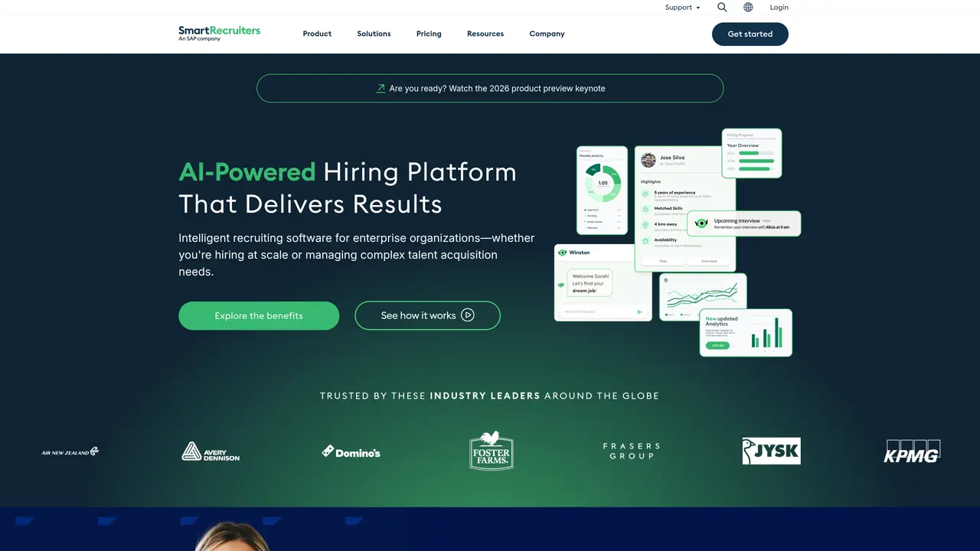
Task: Open the Product menu
Action: coord(317,34)
